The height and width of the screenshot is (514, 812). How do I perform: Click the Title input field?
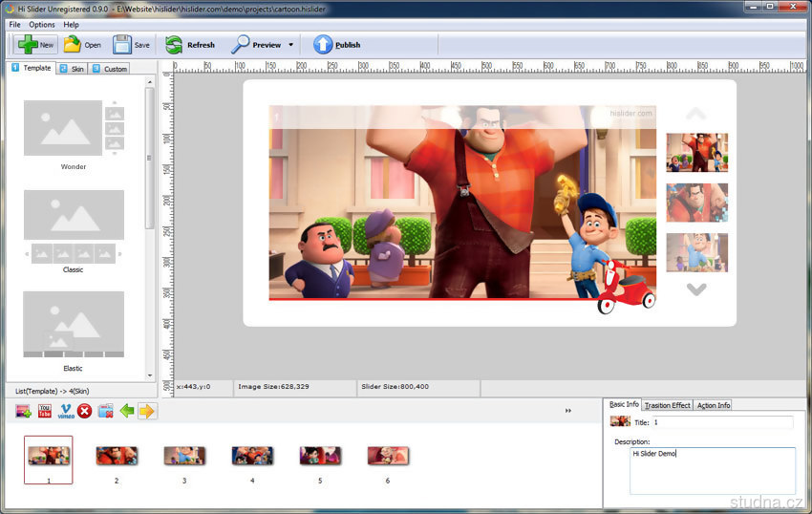pos(721,421)
